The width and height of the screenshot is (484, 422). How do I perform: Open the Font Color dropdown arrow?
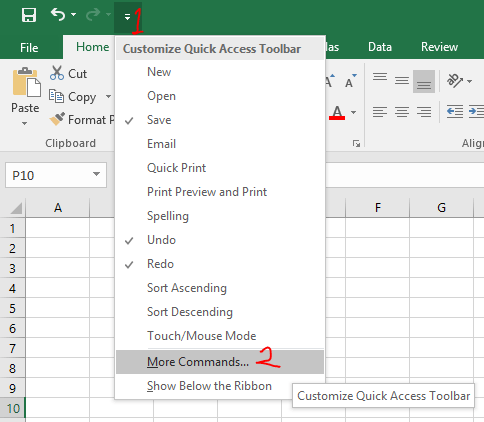353,112
